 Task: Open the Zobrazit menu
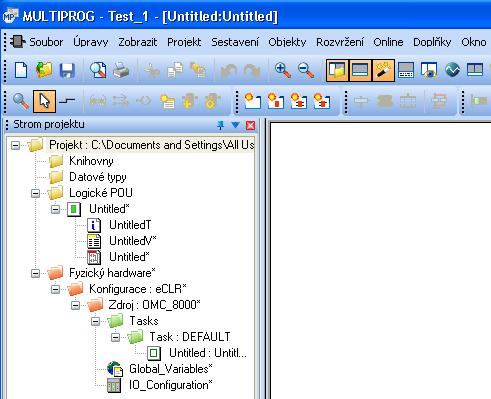click(138, 42)
